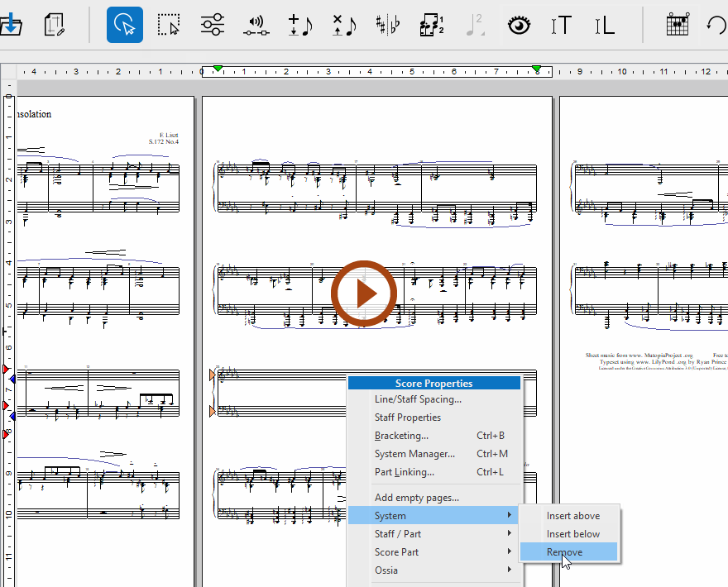This screenshot has width=728, height=587.
Task: Click the greyed-out voice 2 note icon
Action: coord(476,25)
